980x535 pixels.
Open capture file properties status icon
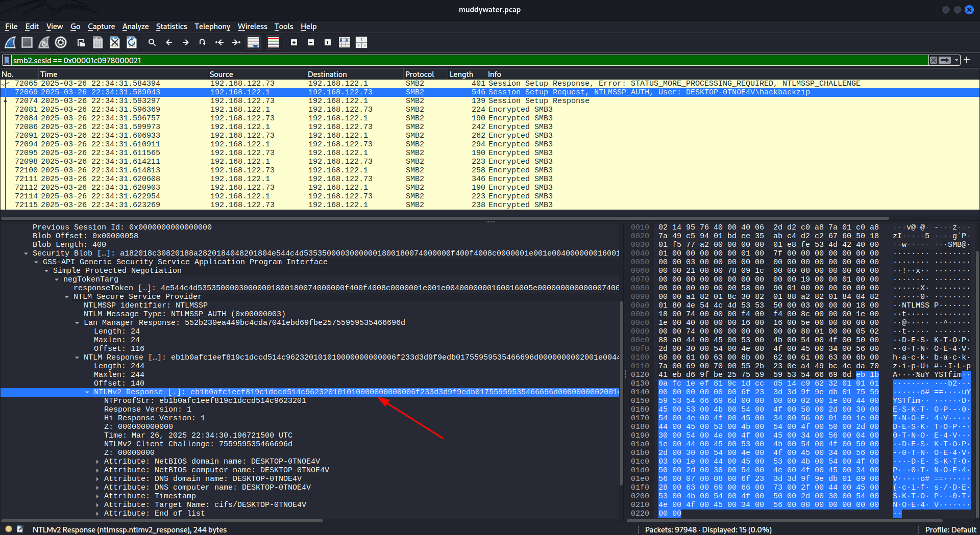[x=20, y=529]
